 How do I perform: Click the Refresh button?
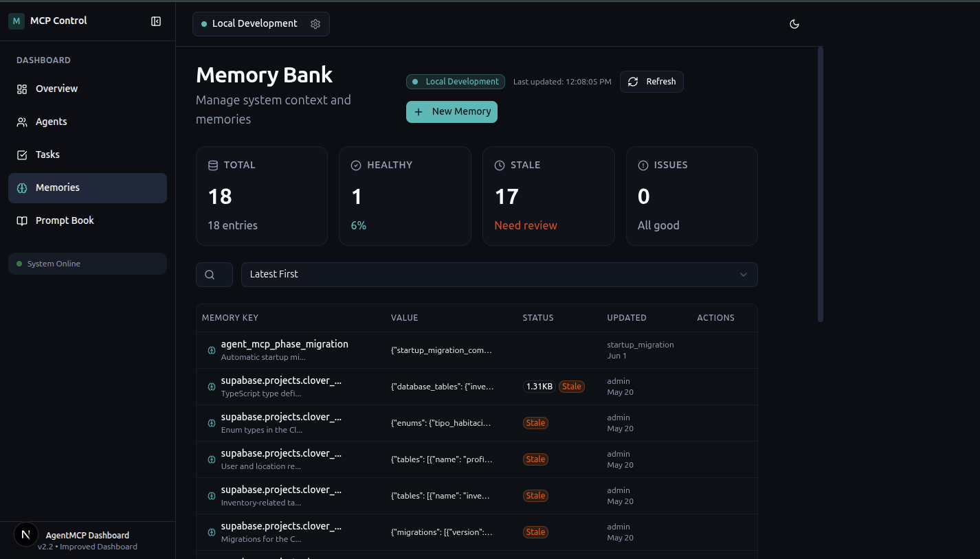pyautogui.click(x=651, y=81)
